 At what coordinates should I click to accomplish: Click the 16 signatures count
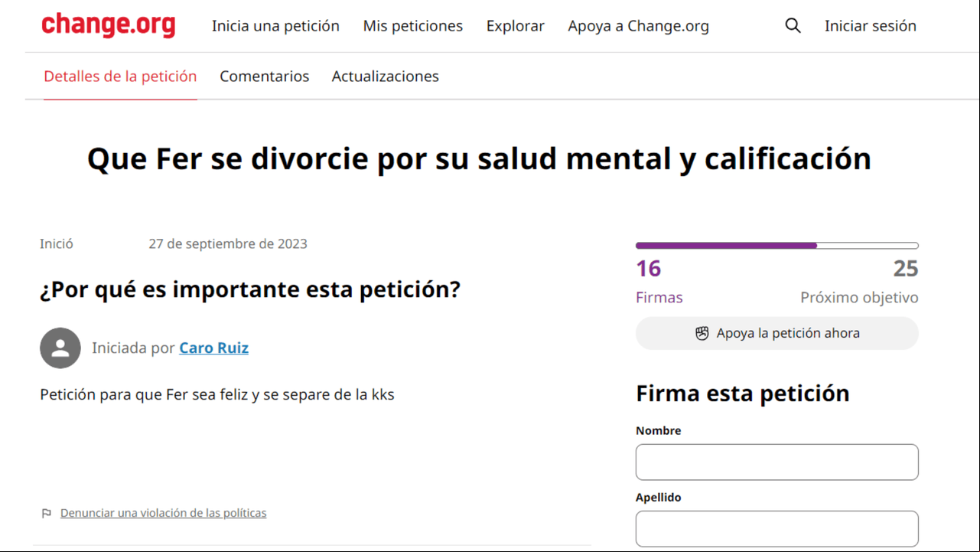[x=648, y=269]
